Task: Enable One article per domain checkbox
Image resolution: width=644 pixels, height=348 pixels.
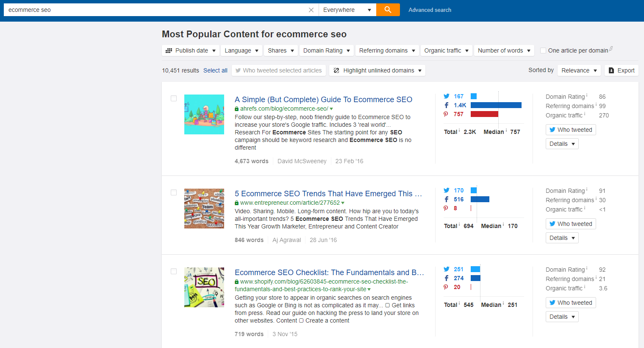Action: 543,50
